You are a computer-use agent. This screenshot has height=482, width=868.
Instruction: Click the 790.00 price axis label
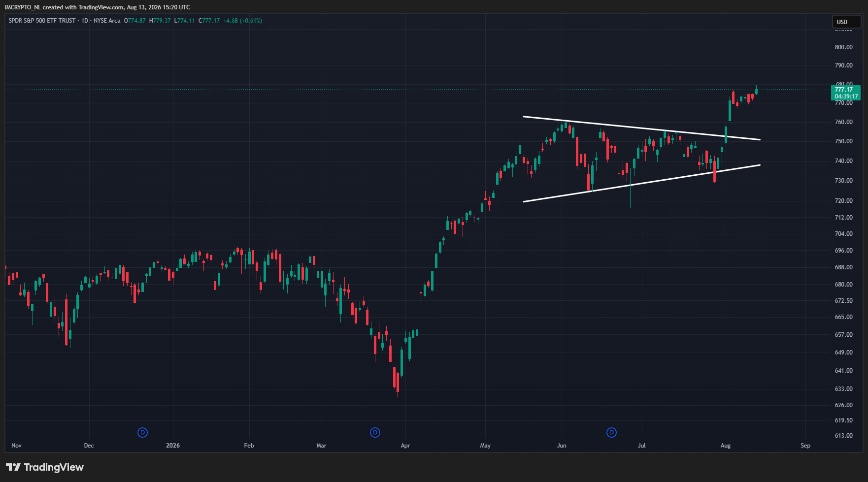[844, 65]
